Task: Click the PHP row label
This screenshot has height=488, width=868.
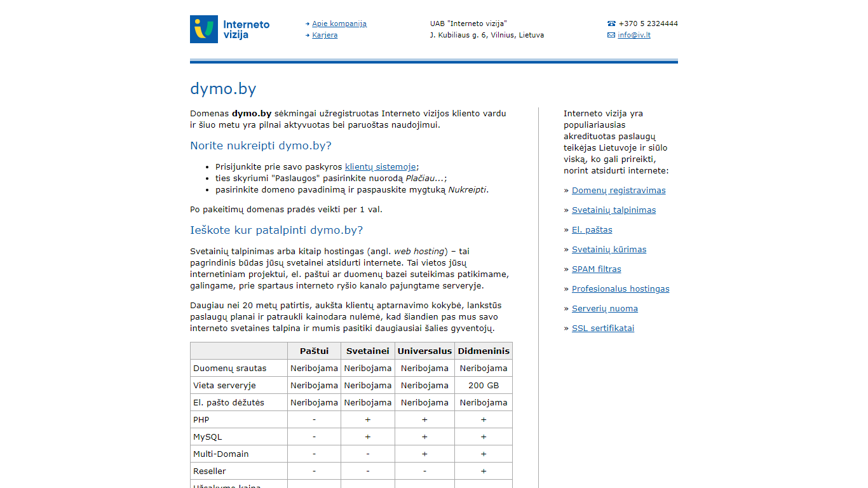Action: click(201, 419)
